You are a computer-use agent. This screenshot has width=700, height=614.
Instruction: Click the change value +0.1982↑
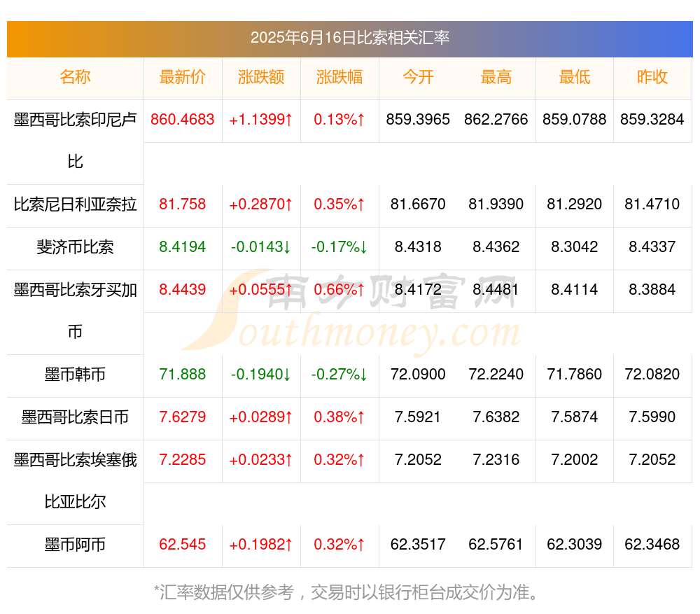(260, 545)
